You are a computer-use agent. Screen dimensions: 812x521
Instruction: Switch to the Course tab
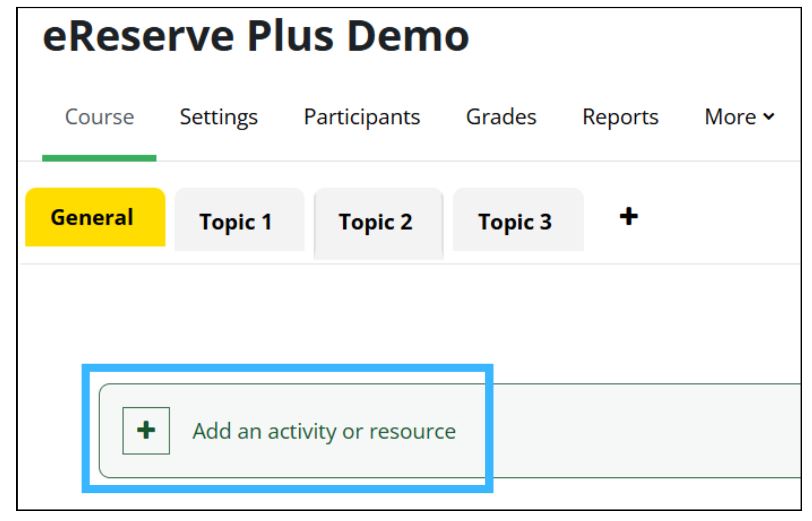point(99,117)
